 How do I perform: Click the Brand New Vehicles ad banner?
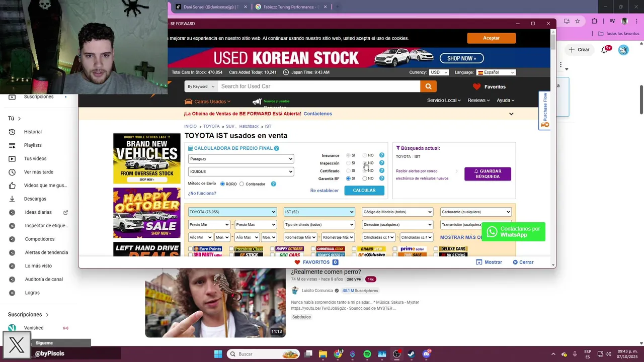pos(147,158)
